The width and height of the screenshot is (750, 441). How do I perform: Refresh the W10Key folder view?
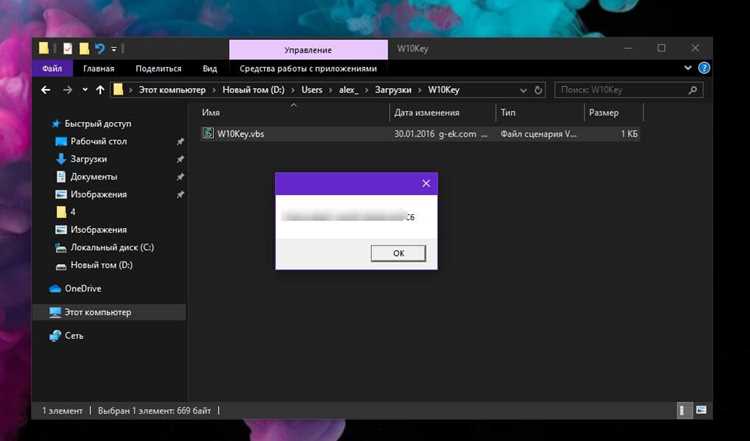pos(538,90)
